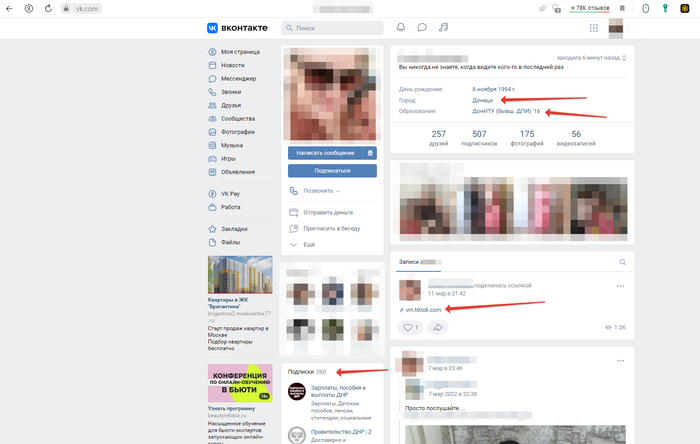Open the browser bookmark icon
700x444 pixels.
click(x=622, y=8)
